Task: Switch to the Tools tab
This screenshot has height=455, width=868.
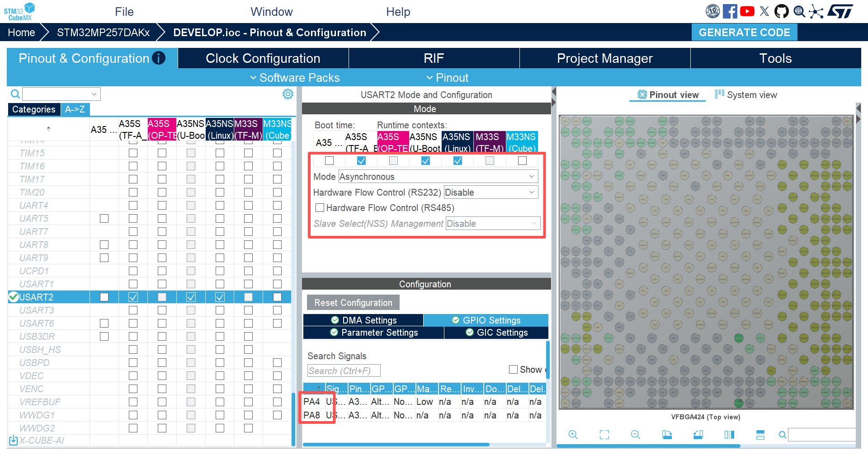Action: [776, 58]
